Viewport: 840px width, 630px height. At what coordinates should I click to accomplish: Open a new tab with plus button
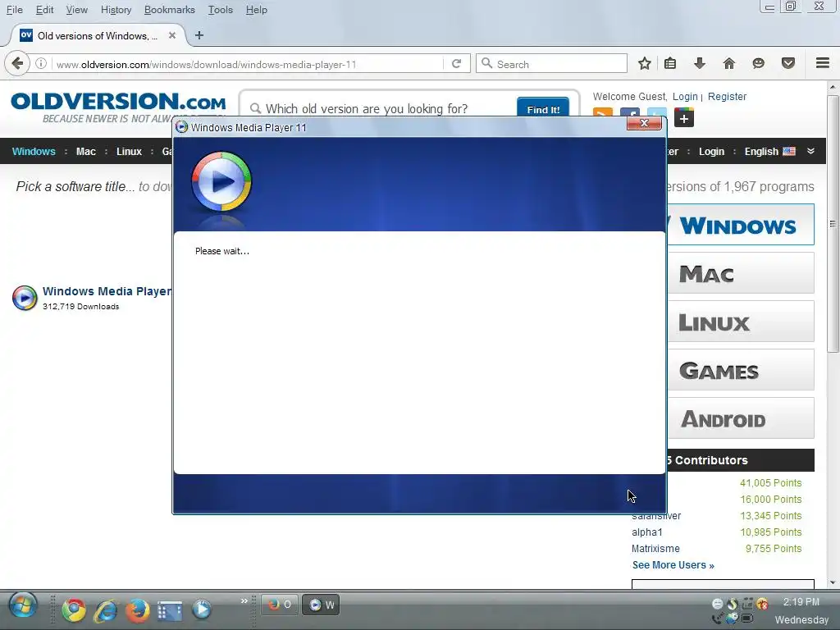[x=199, y=35]
